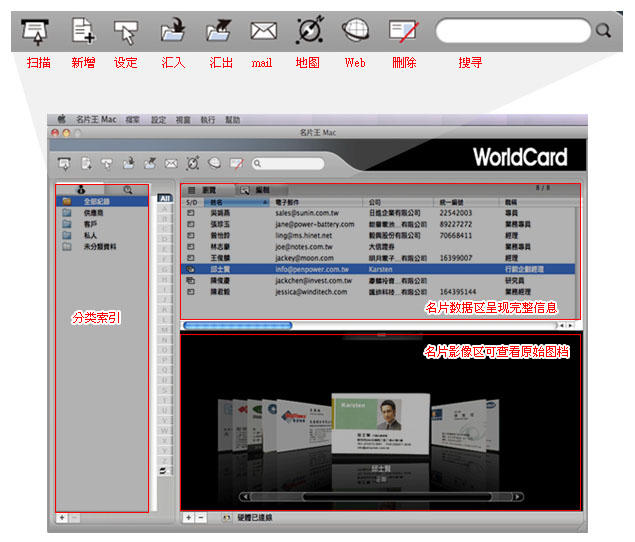Click Web globe icon in WorldCard window toolbar
This screenshot has width=635, height=542.
pyautogui.click(x=214, y=163)
